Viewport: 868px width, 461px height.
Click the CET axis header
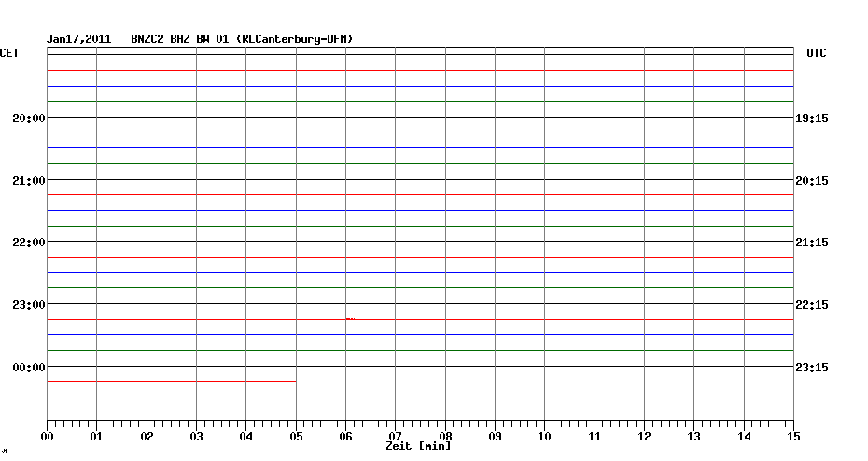9,54
